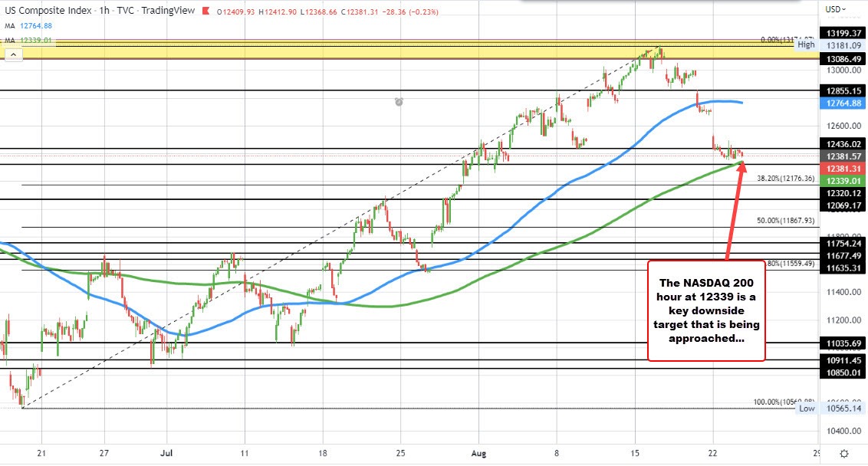
Task: Select the green MA 12339.01 legend entry
Action: coord(29,41)
